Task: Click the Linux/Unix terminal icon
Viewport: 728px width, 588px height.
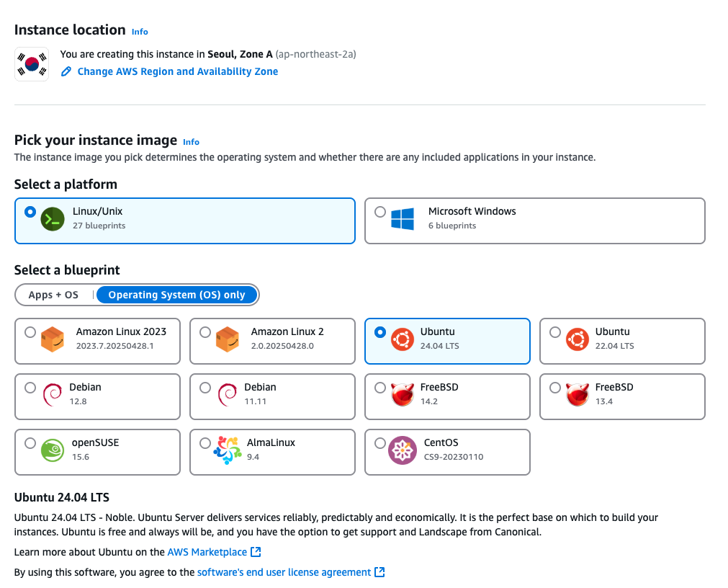Action: coord(53,219)
